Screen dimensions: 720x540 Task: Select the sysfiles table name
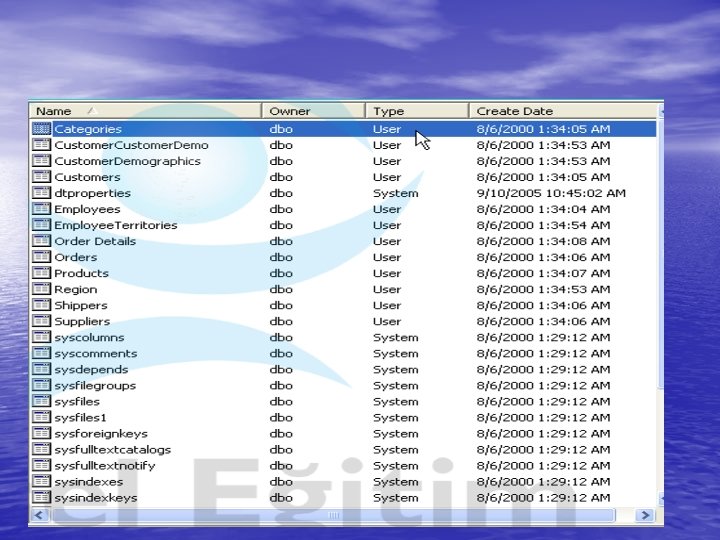click(x=77, y=402)
